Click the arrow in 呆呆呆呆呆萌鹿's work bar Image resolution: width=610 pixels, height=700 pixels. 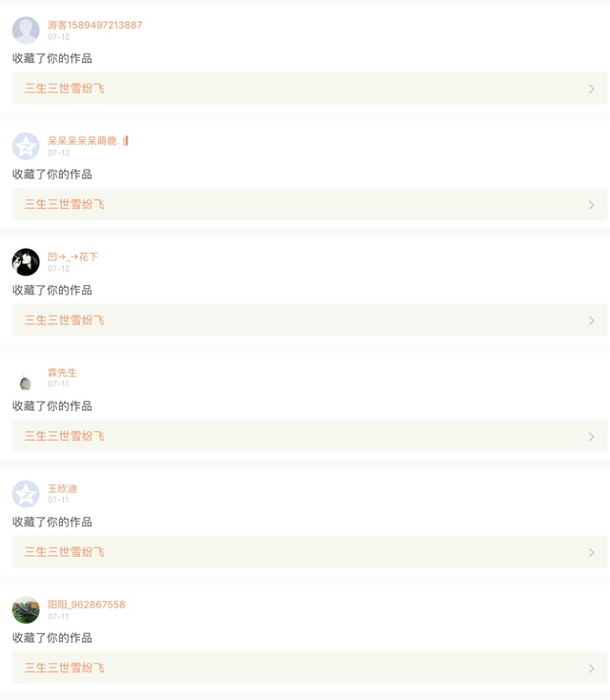[x=591, y=205]
